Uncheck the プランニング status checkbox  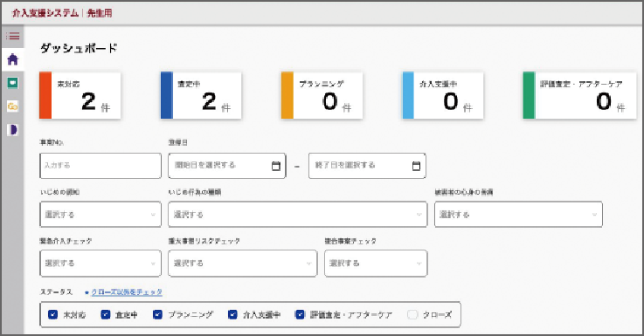(x=157, y=315)
